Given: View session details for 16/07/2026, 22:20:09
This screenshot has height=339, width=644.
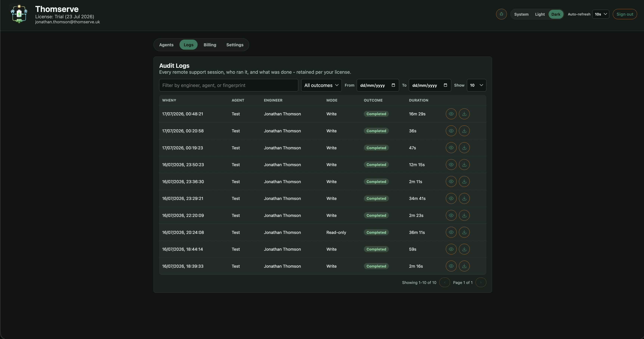Looking at the screenshot, I should (x=451, y=215).
